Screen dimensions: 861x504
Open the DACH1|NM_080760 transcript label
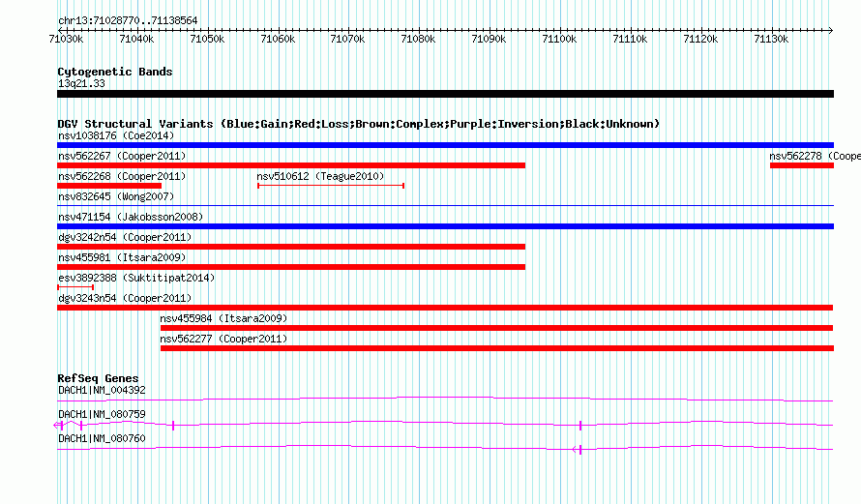point(102,438)
